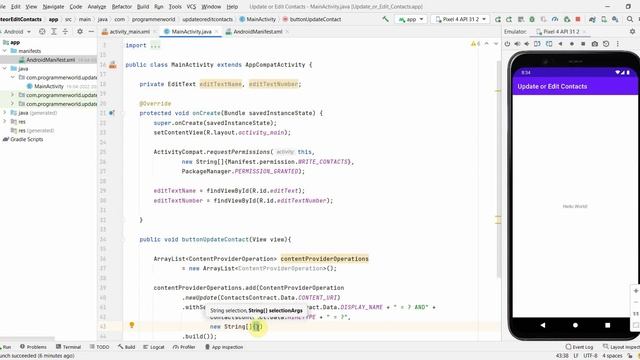Click the yellow lightbulb intention icon
The width and height of the screenshot is (640, 360).
132,325
